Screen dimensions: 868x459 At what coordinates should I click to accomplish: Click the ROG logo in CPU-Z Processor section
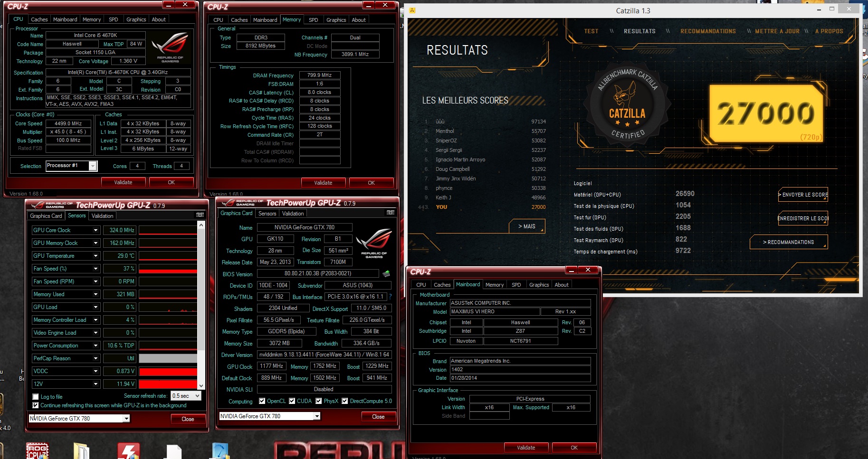pos(170,47)
